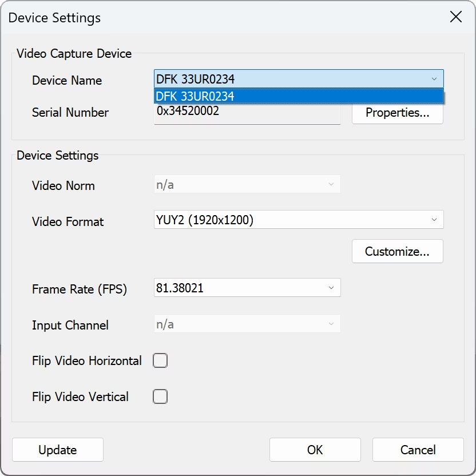Close the Device Settings dialog
The width and height of the screenshot is (476, 476).
click(x=456, y=17)
